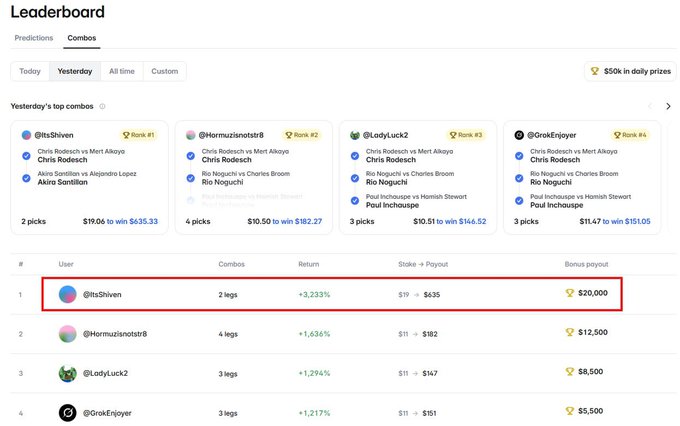The image size is (680, 426).
Task: Click the +1,294% return value
Action: (314, 373)
